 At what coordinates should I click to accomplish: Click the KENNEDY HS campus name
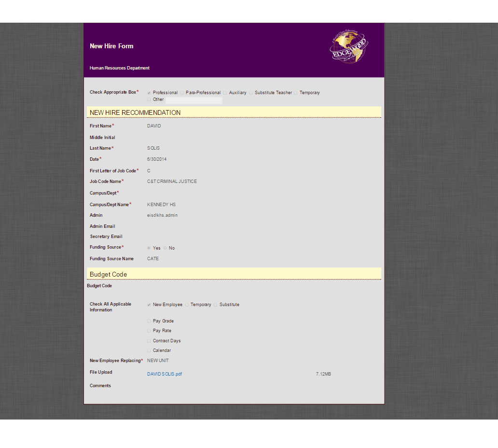coord(161,205)
